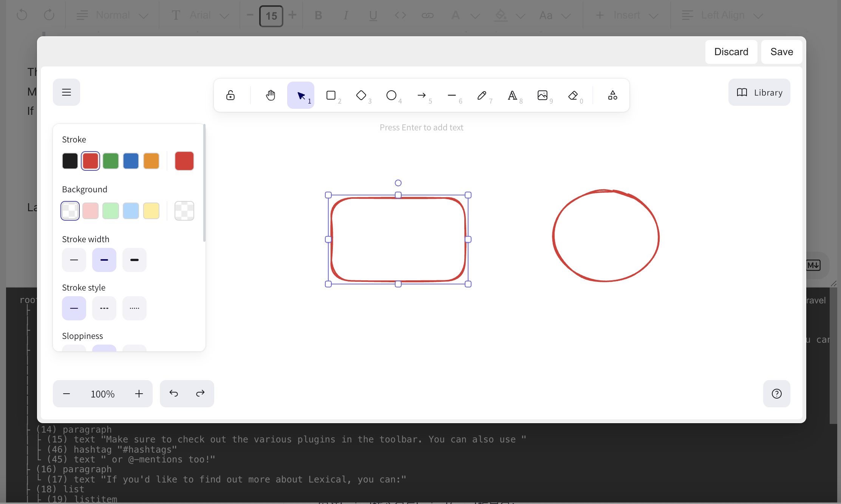Switch stroke width to thin
The image size is (841, 504).
point(74,260)
